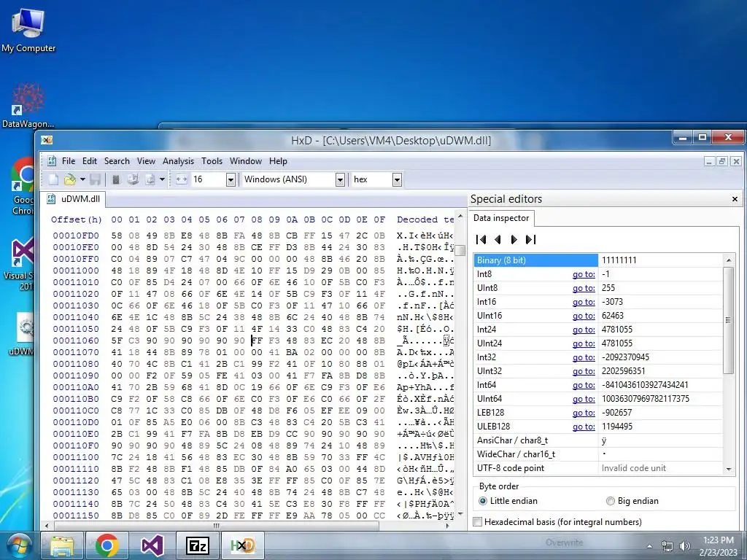This screenshot has width=747, height=560.
Task: Click the taskbar clock 1:23 PM
Action: tap(718, 540)
